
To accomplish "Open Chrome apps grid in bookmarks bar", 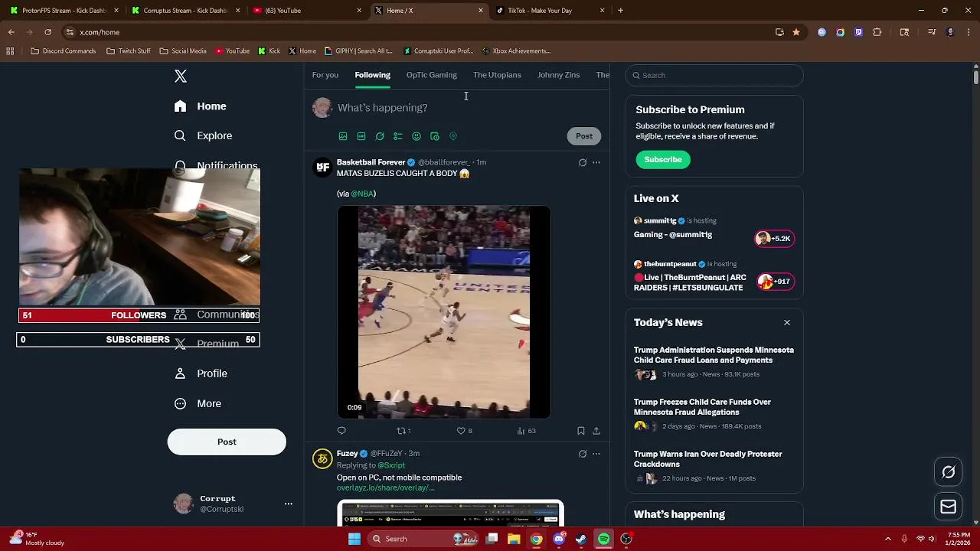I will tap(10, 51).
